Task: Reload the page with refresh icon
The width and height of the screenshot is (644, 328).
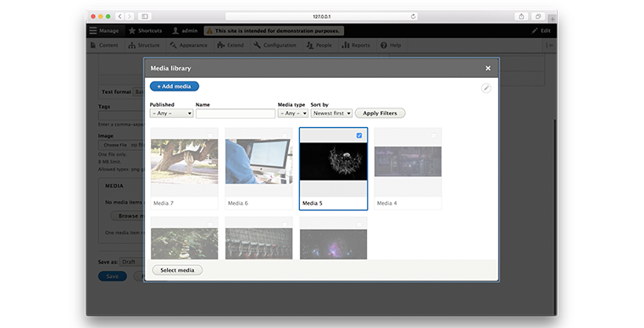Action: 413,16
